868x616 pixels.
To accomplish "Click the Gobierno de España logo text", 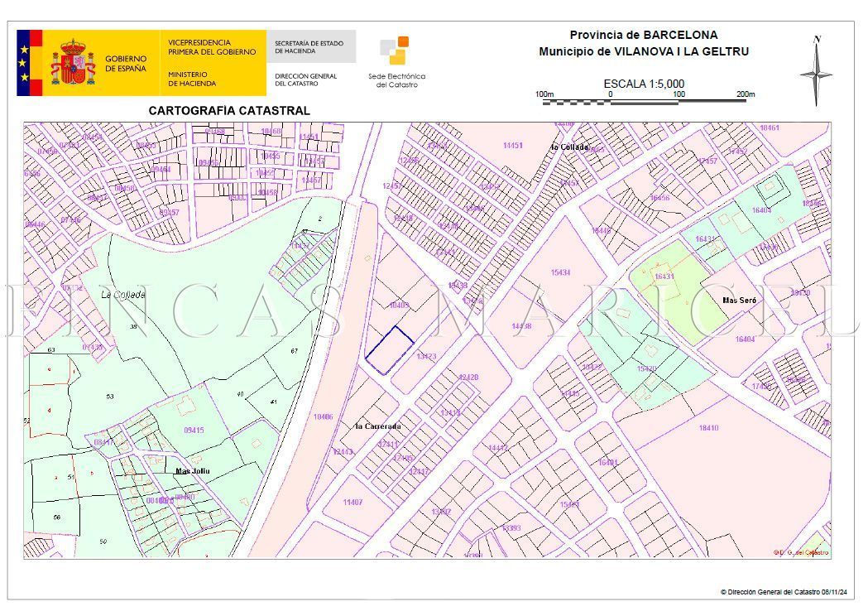I will coord(125,64).
